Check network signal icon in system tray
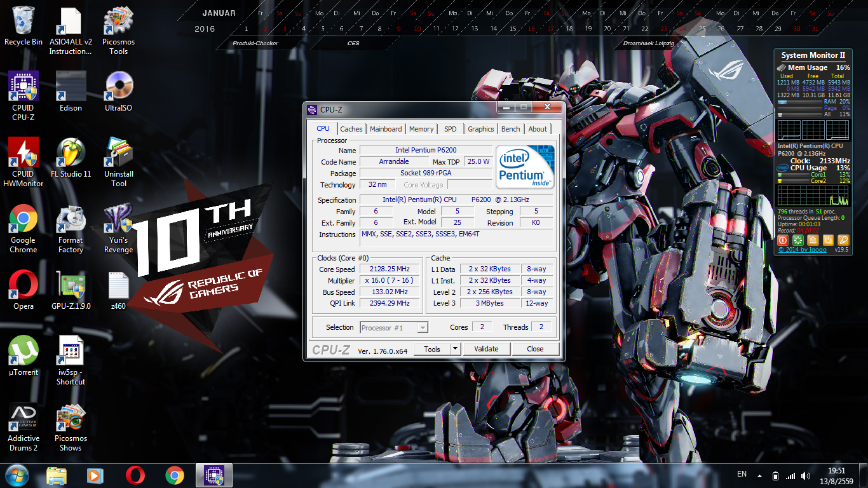 pyautogui.click(x=790, y=476)
